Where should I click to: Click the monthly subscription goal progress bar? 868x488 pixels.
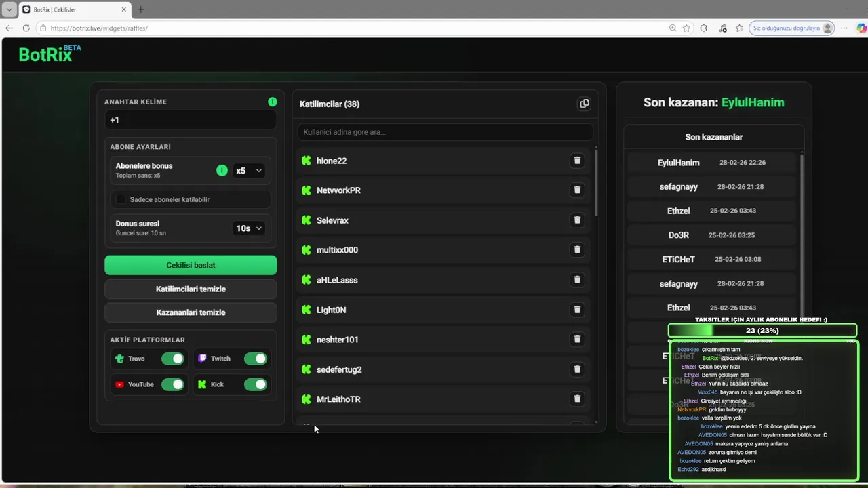762,331
